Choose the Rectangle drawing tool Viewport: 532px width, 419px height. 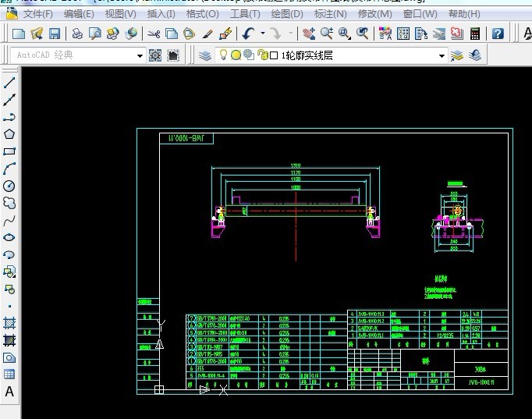point(9,151)
